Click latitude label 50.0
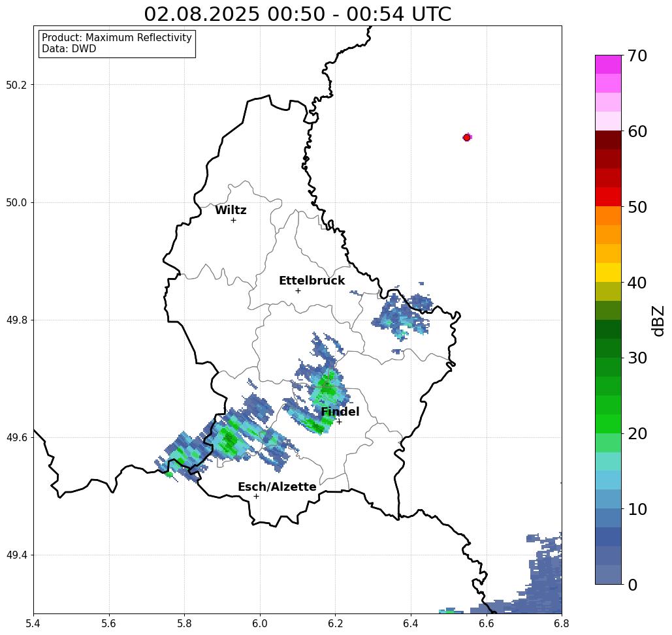This screenshot has height=635, width=672. [16, 202]
